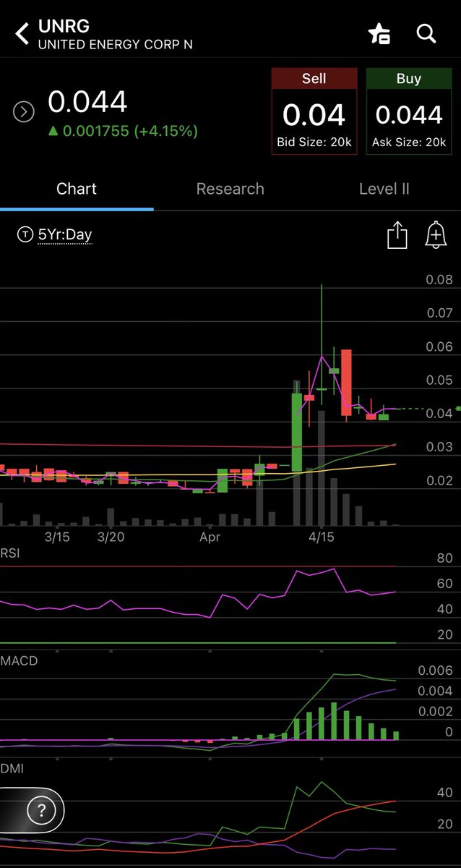Select the RSI indicator label
This screenshot has height=868, width=461.
[9, 555]
